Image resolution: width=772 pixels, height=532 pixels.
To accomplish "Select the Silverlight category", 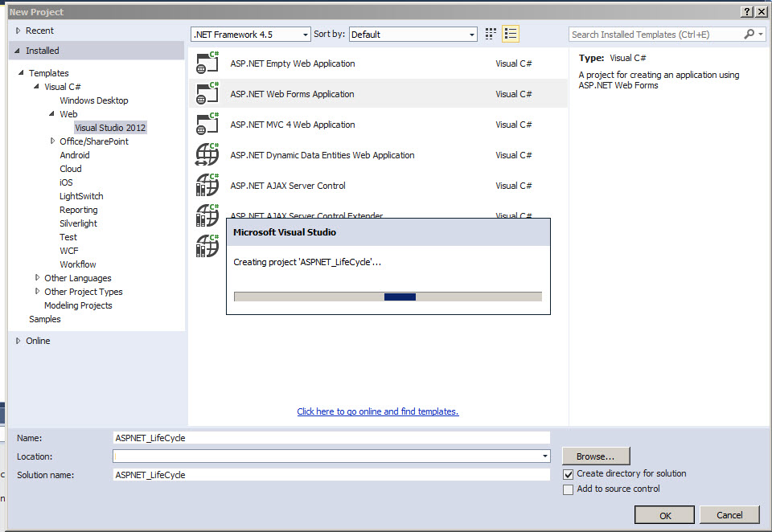I will click(78, 223).
